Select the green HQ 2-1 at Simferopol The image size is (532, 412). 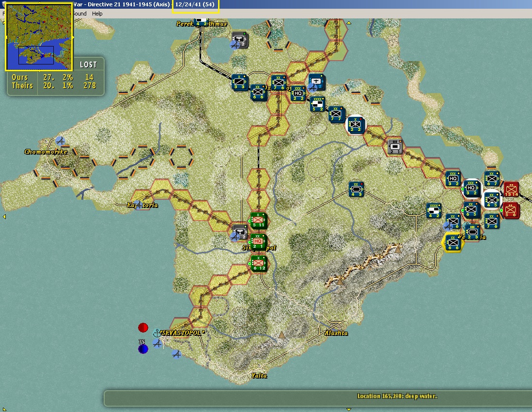pos(258,241)
